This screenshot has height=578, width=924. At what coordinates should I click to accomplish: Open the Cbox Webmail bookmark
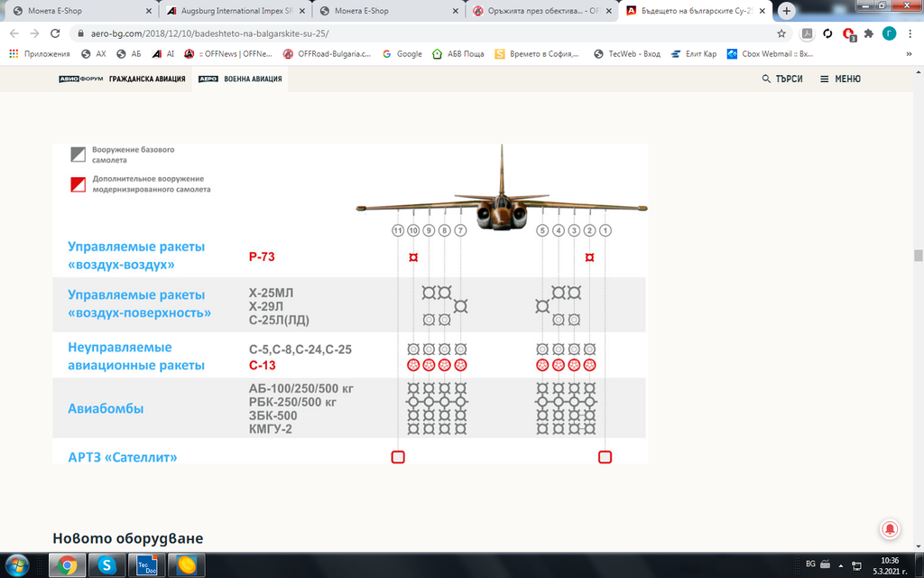point(771,53)
